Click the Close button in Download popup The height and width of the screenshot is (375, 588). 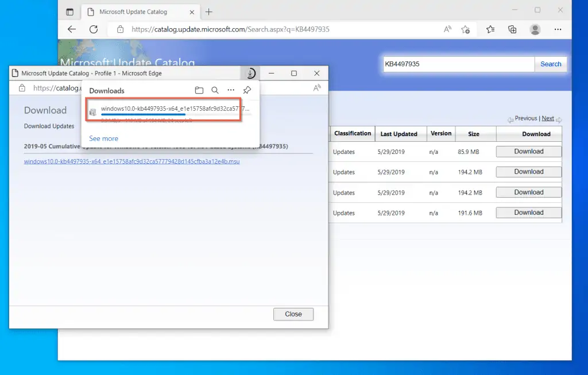[x=293, y=314]
